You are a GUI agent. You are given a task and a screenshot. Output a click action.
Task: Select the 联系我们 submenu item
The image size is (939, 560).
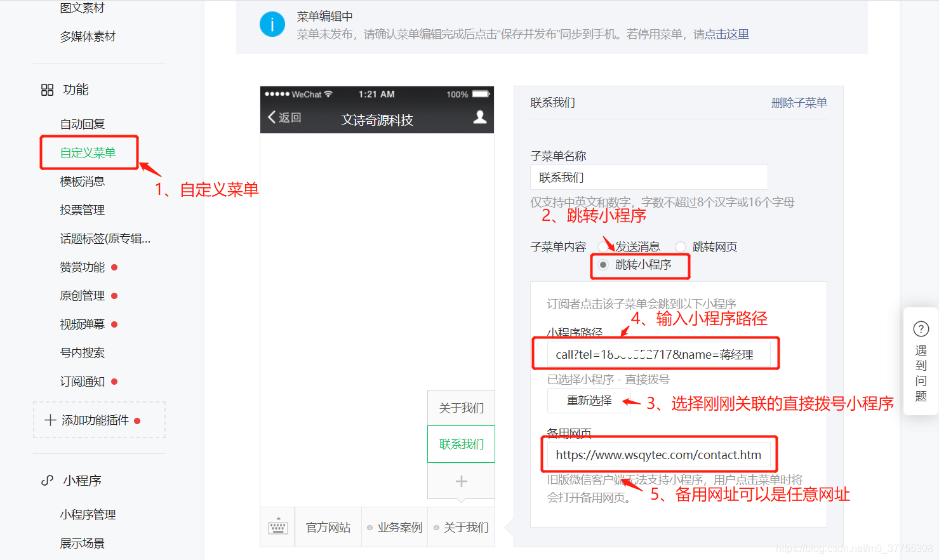[x=461, y=444]
